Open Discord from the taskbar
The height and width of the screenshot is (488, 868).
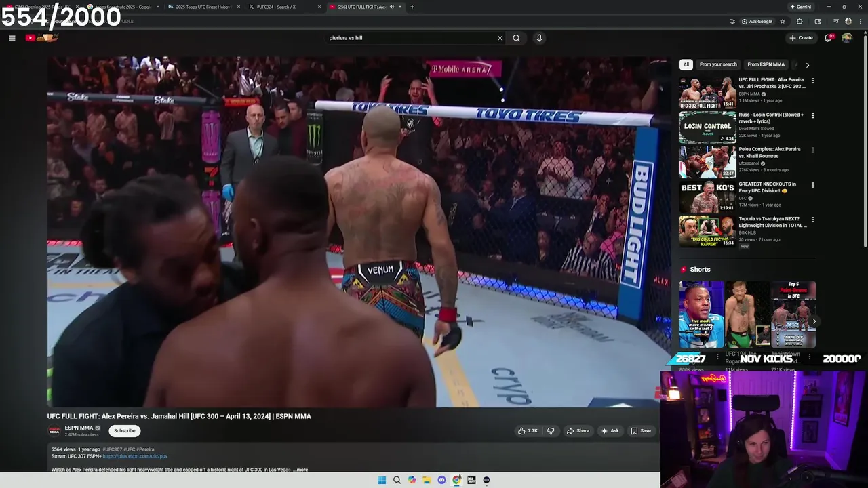click(441, 480)
